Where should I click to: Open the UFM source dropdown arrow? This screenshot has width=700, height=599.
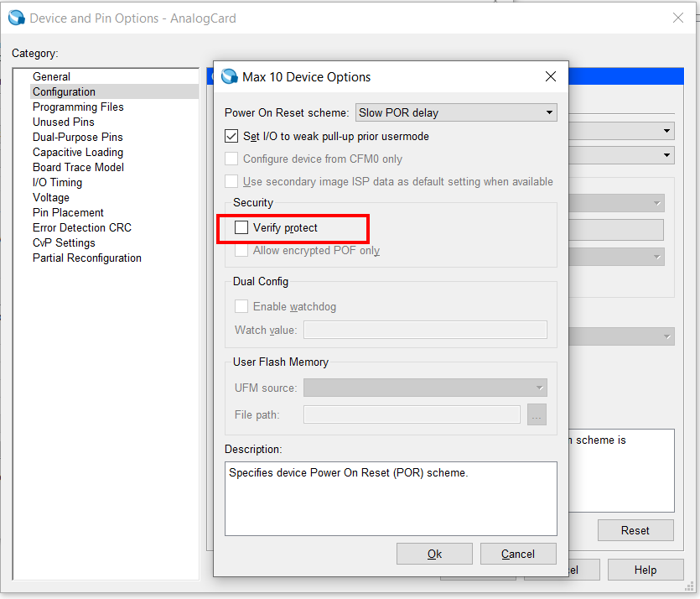click(539, 388)
